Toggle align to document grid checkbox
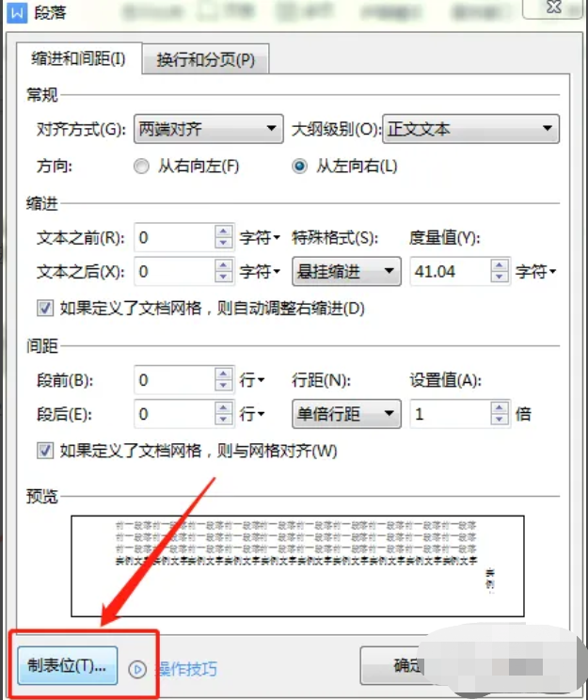This screenshot has width=588, height=700. (44, 451)
